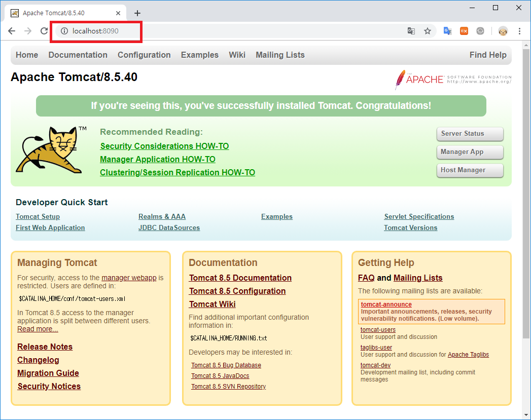This screenshot has height=420, width=531.
Task: Click the vertical scrollbar thumb
Action: pos(526,193)
